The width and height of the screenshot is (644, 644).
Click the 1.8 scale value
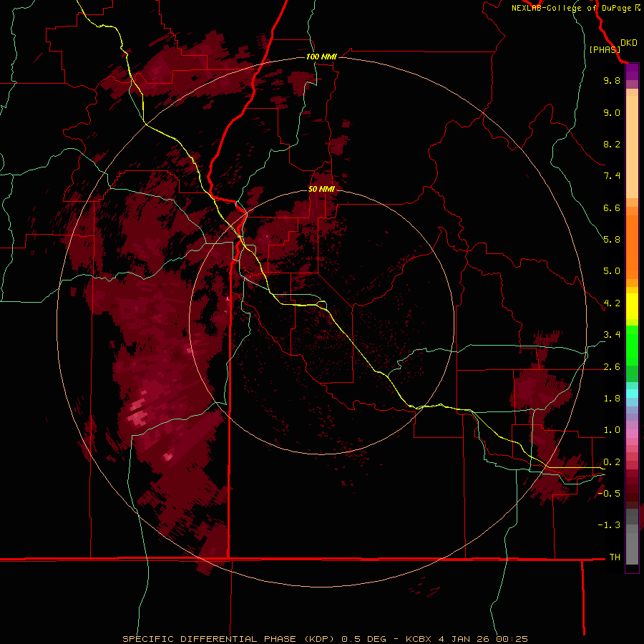coord(612,399)
